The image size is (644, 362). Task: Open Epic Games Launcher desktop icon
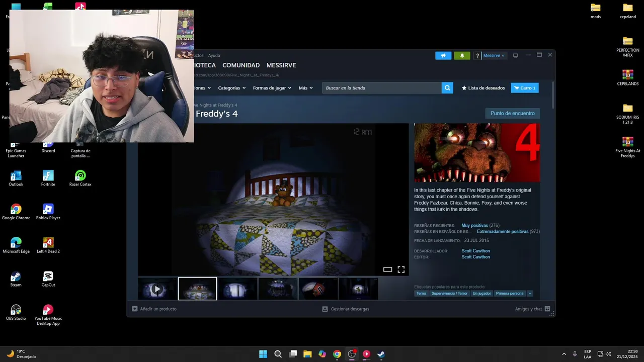pos(16,149)
